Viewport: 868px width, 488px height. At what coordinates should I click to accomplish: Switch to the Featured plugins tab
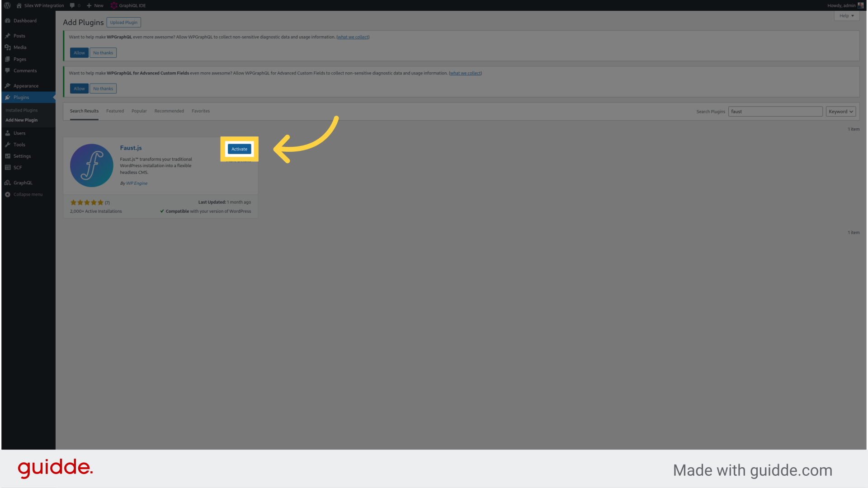point(115,111)
